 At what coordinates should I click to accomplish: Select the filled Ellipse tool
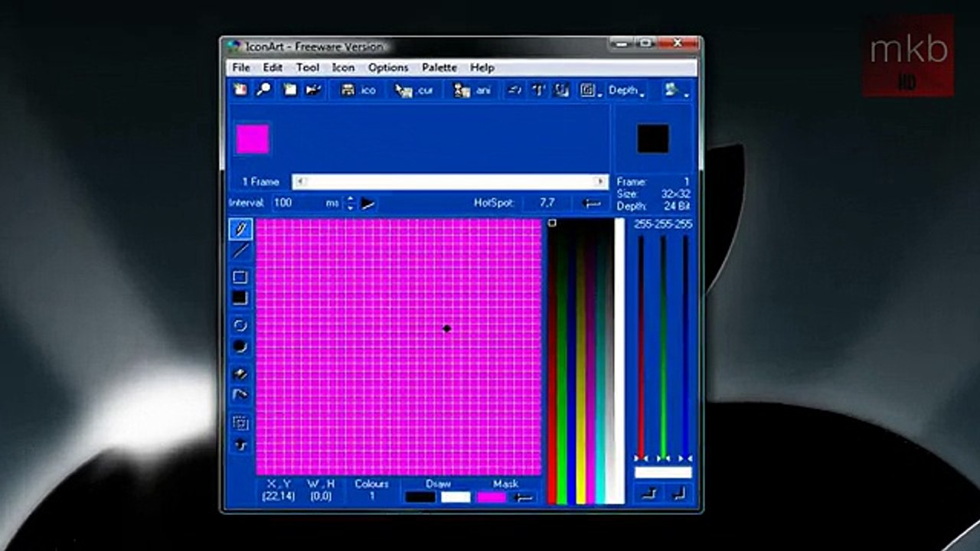pyautogui.click(x=240, y=347)
